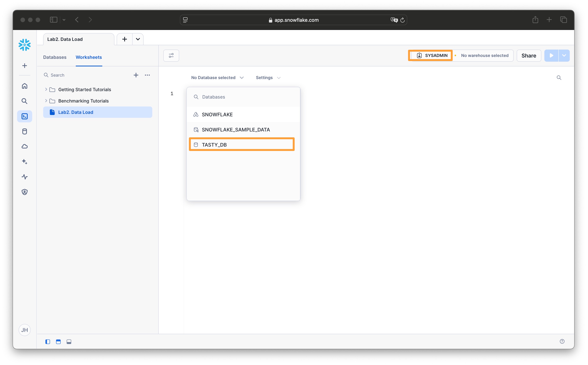Open the Monitoring activity icon
588x365 pixels.
click(x=24, y=177)
